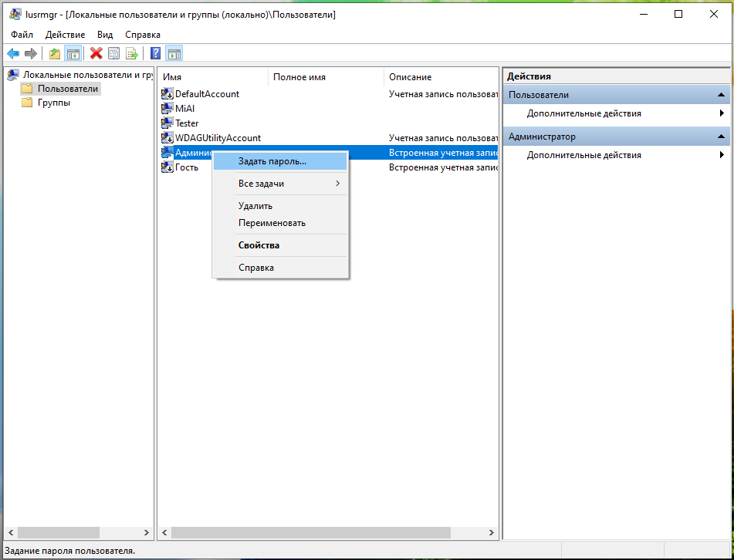
Task: Click the Up one level folder icon
Action: click(x=54, y=53)
